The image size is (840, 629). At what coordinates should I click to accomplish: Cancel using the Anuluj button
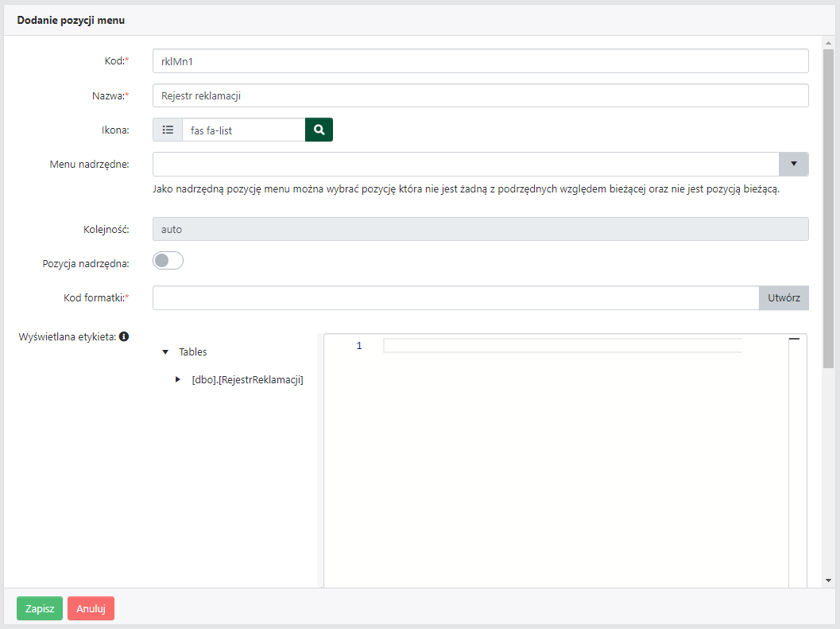(91, 608)
